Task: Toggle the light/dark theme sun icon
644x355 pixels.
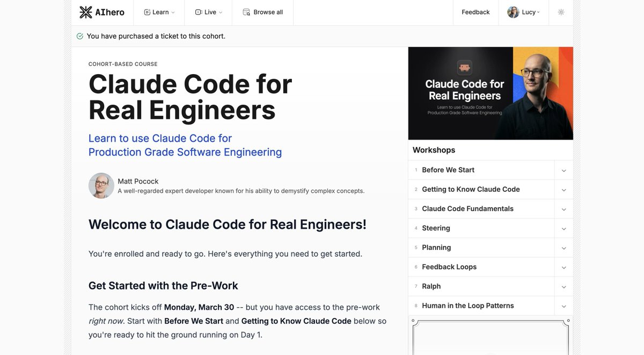Action: coord(561,12)
